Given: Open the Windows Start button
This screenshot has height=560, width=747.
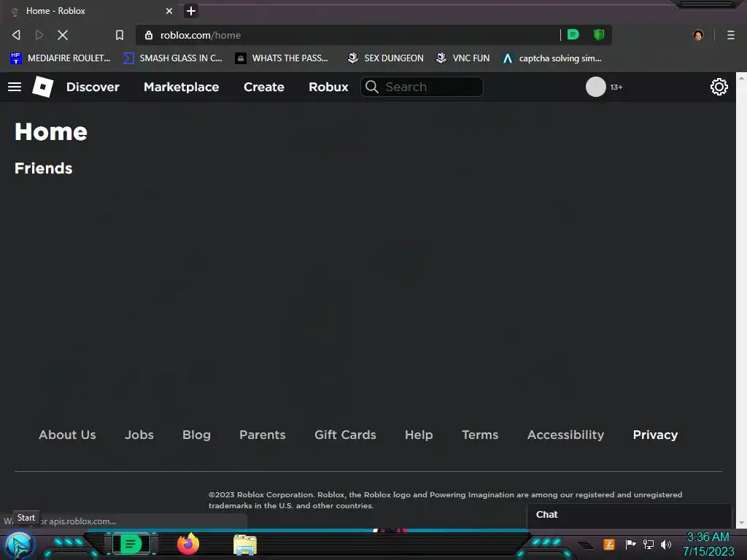Looking at the screenshot, I should point(19,545).
